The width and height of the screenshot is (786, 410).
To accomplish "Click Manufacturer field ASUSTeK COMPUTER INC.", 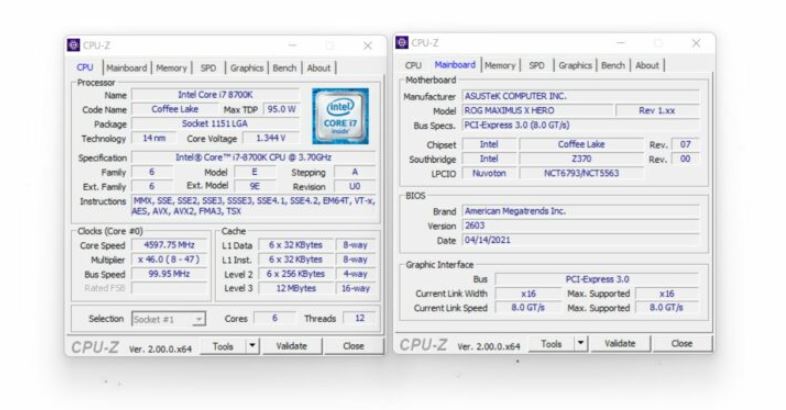I will tap(580, 96).
